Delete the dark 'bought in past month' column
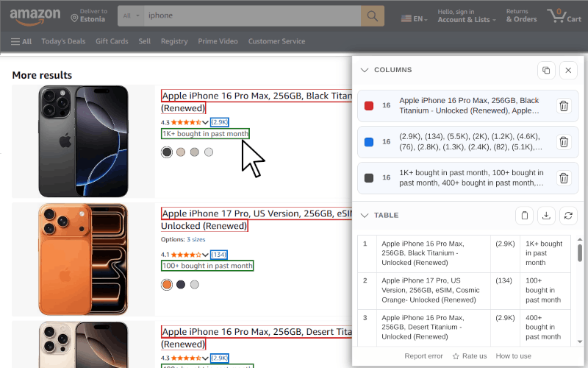 click(564, 178)
